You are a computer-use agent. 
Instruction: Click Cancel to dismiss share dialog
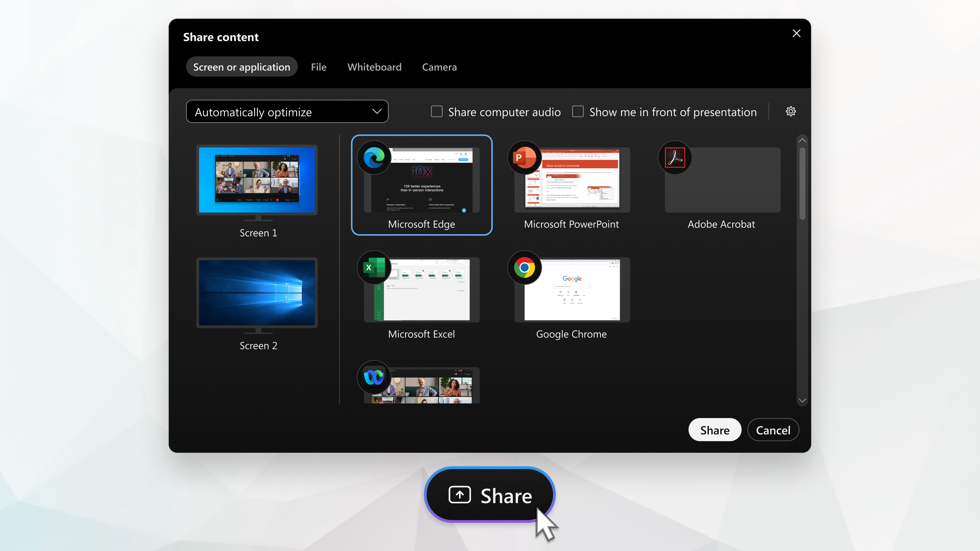[773, 430]
